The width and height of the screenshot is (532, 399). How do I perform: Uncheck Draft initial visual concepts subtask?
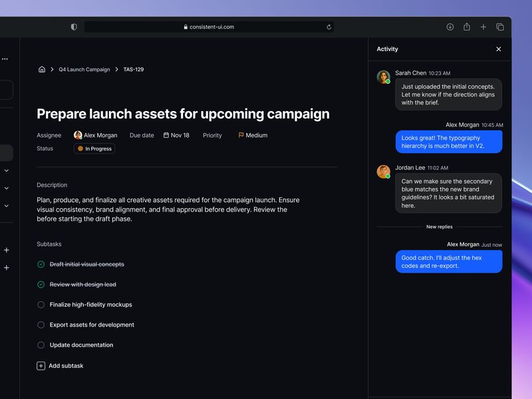(41, 265)
